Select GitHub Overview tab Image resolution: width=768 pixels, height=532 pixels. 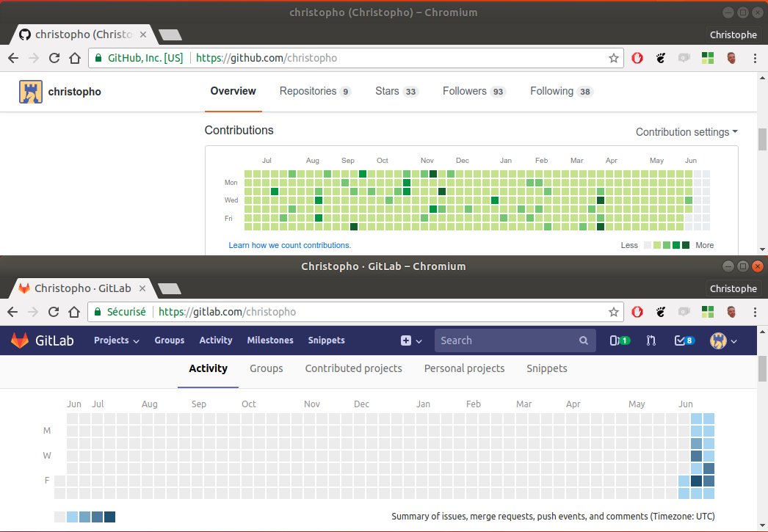click(x=233, y=91)
